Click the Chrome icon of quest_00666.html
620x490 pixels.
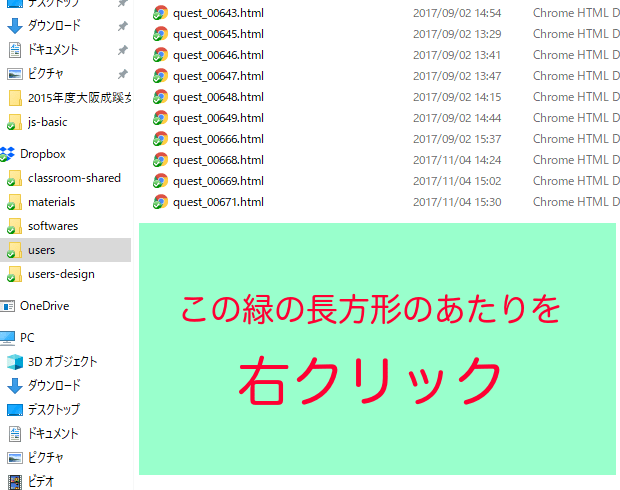click(160, 139)
